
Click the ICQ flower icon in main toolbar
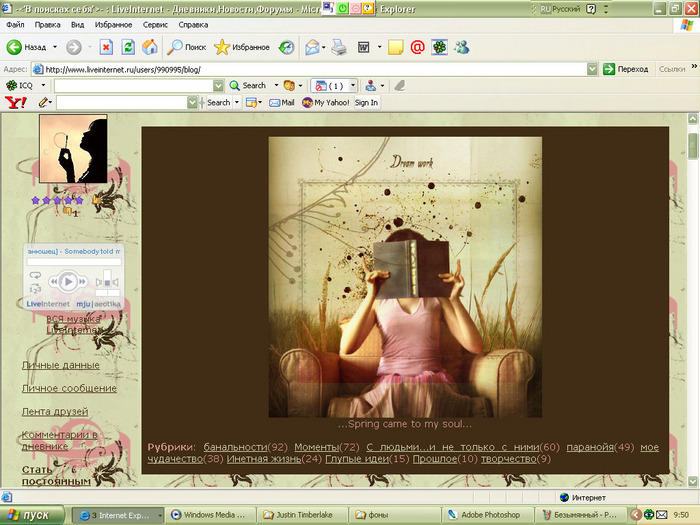439,47
